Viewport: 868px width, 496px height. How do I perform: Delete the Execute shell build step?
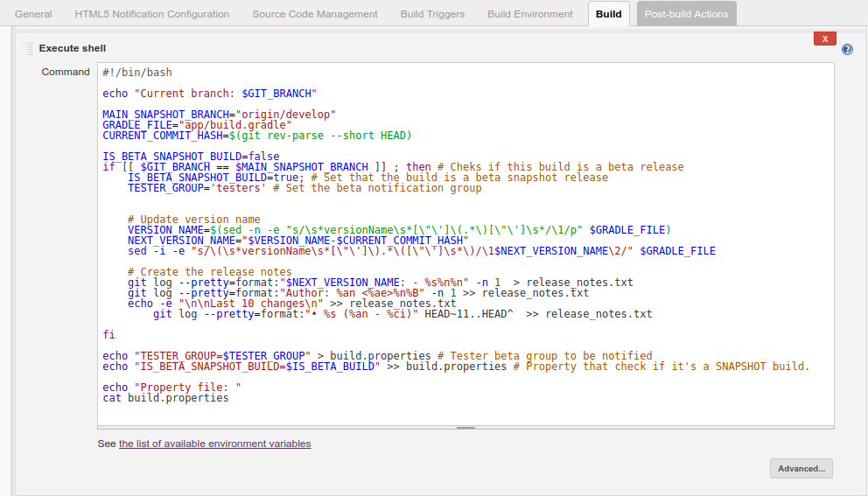[824, 38]
